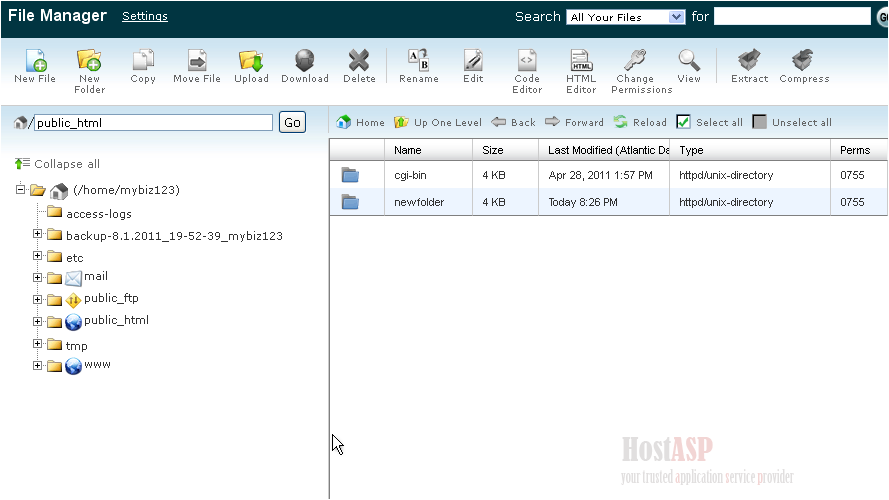The height and width of the screenshot is (500, 889).
Task: Click the Extract archive icon
Action: tap(749, 61)
